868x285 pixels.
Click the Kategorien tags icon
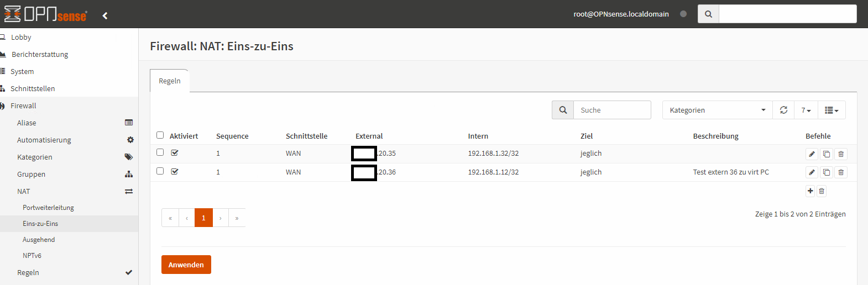point(129,157)
